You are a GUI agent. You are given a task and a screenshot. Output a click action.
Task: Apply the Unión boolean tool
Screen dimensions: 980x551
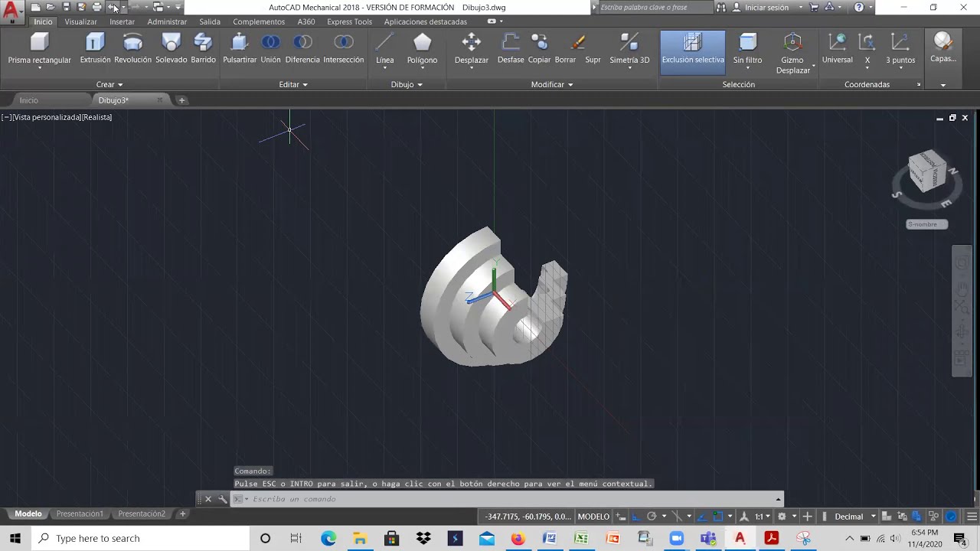coord(270,48)
